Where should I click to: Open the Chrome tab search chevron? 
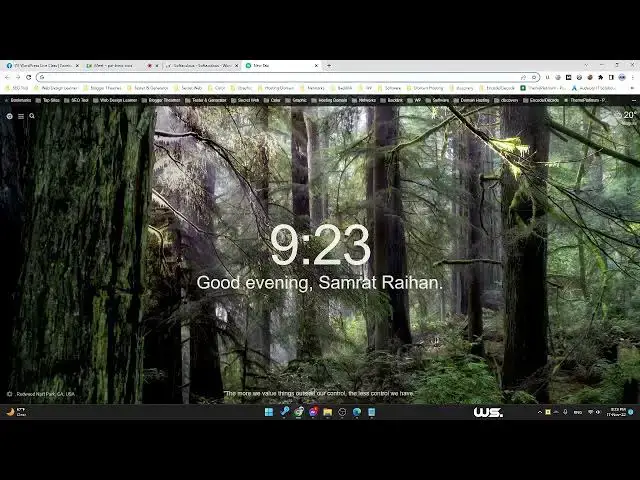click(586, 65)
